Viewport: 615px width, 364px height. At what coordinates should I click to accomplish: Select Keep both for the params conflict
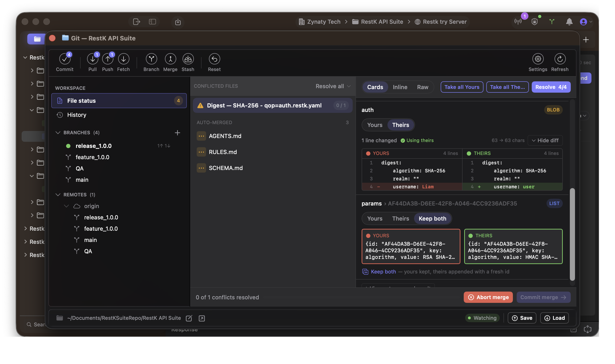point(432,218)
